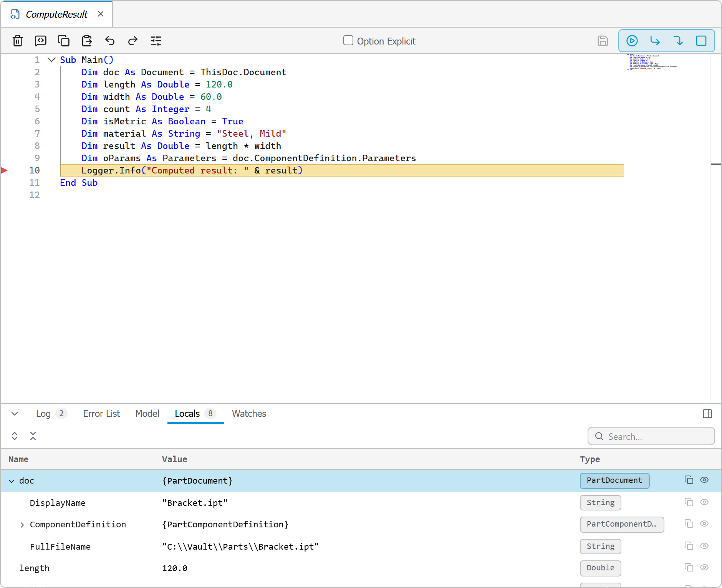Open the Error List tab
This screenshot has height=588, width=722.
tap(101, 414)
